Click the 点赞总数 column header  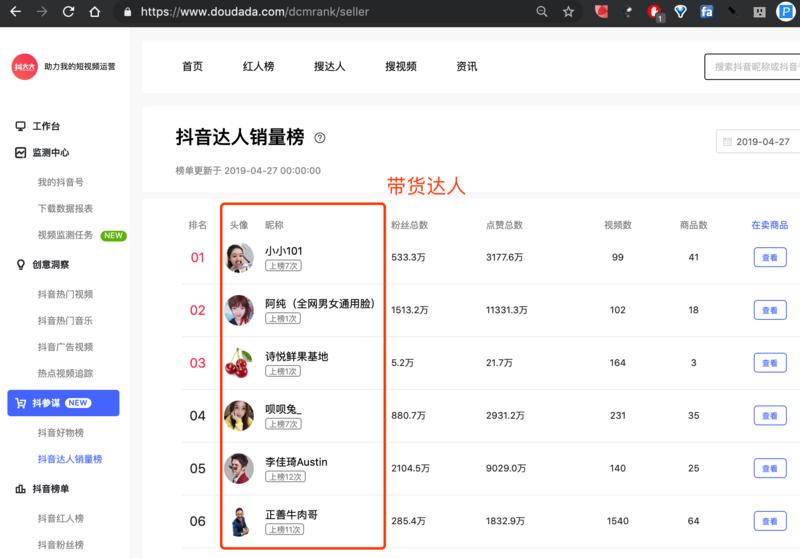[x=504, y=225]
